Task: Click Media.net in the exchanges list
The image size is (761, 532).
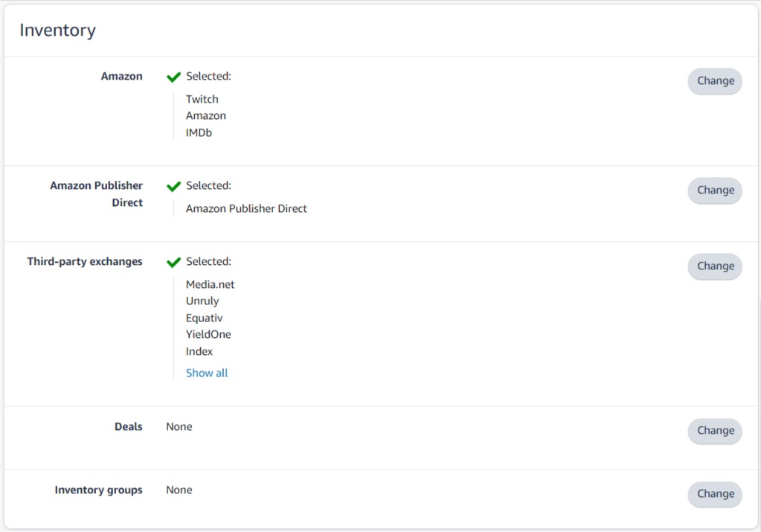Action: 211,284
